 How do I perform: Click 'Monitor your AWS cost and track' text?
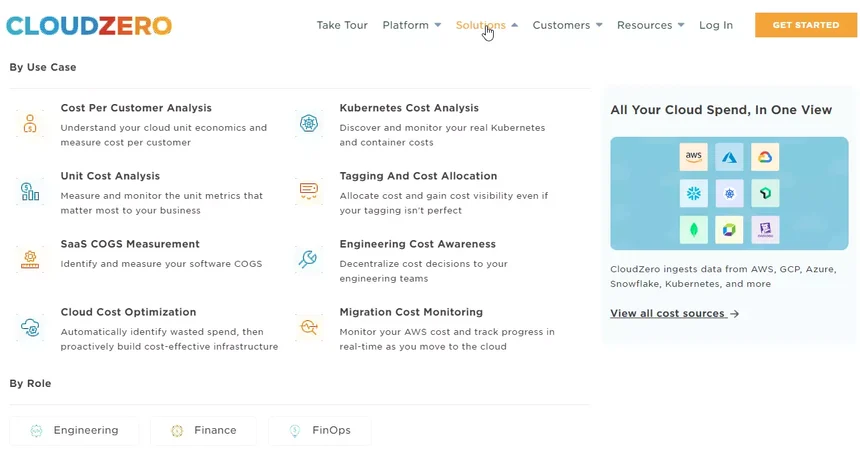tap(447, 339)
